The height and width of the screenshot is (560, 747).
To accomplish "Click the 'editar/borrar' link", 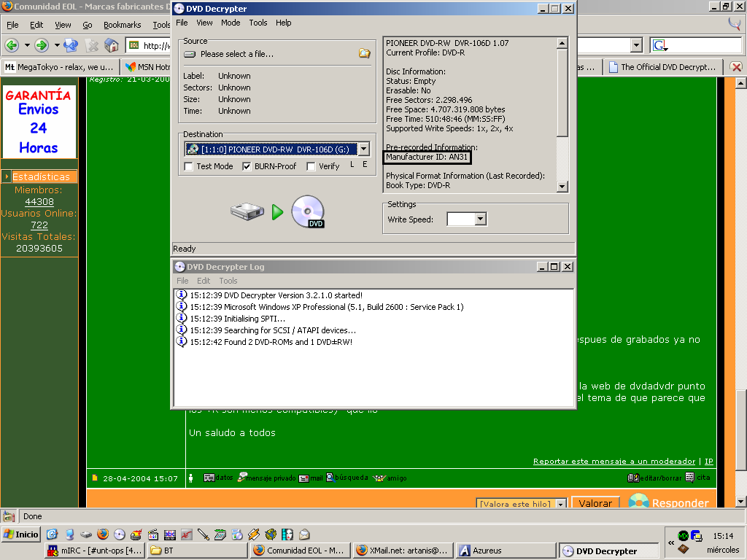I will coord(654,478).
